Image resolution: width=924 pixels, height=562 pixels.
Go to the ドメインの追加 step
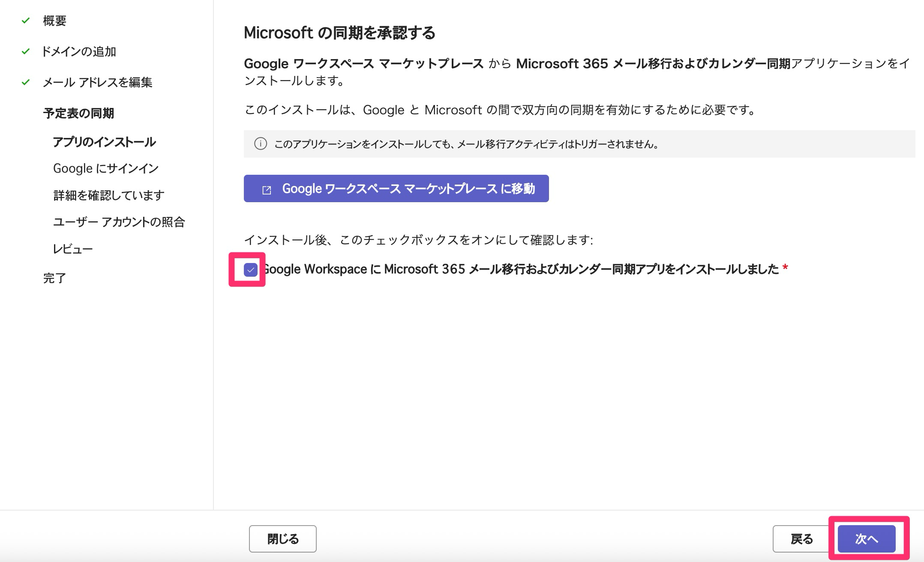click(78, 51)
